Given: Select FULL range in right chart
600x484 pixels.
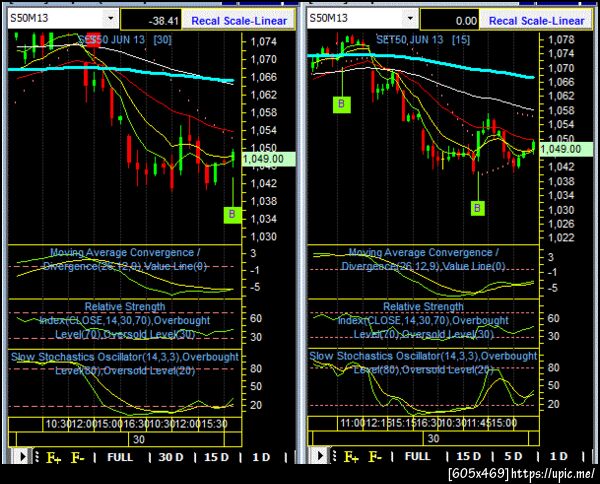Looking at the screenshot, I should (417, 456).
